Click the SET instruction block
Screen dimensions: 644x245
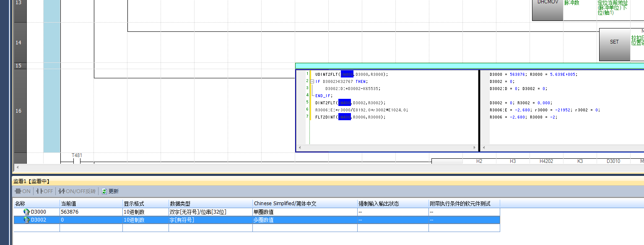point(614,42)
